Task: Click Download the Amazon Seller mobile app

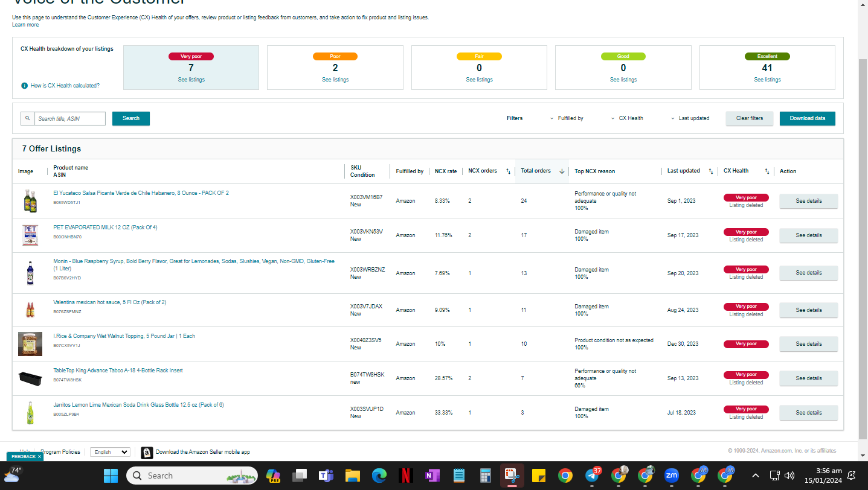Action: 203,452
